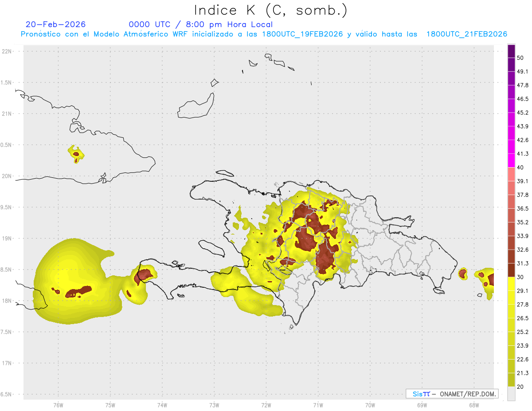The height and width of the screenshot is (411, 532).
Task: Click the '32.6' colorbar value
Action: click(x=523, y=250)
